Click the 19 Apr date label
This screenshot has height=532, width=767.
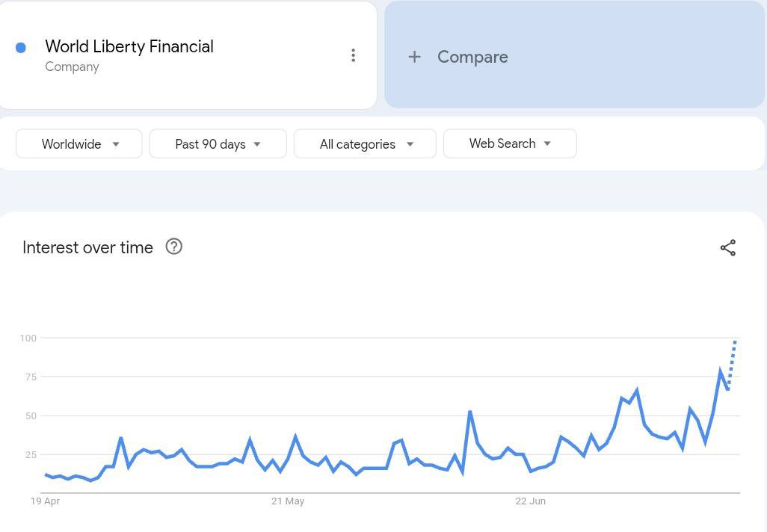click(45, 501)
